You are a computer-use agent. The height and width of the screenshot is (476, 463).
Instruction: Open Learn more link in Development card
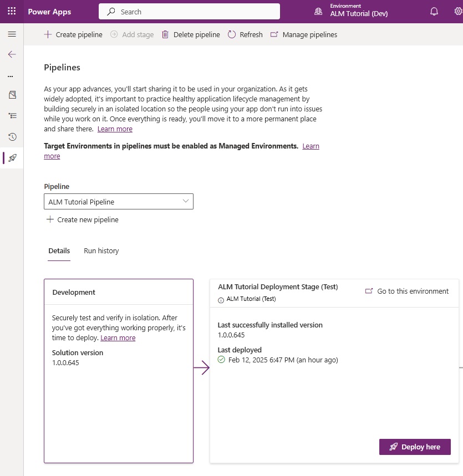(x=118, y=338)
